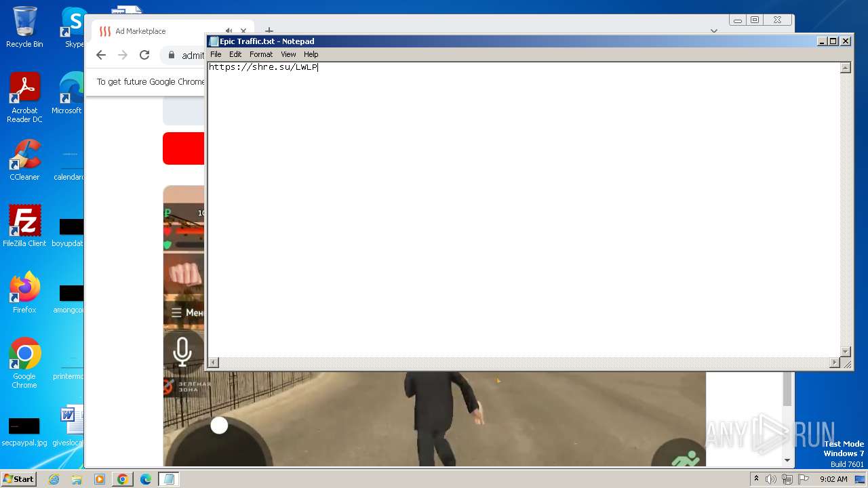
Task: Open the Recycle Bin desktop icon
Action: click(24, 27)
